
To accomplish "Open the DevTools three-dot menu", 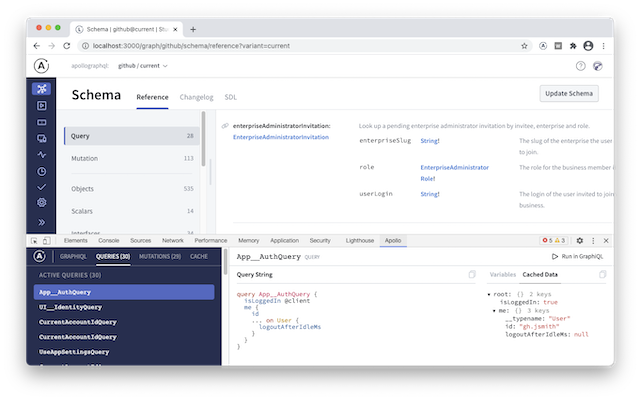I will 593,241.
